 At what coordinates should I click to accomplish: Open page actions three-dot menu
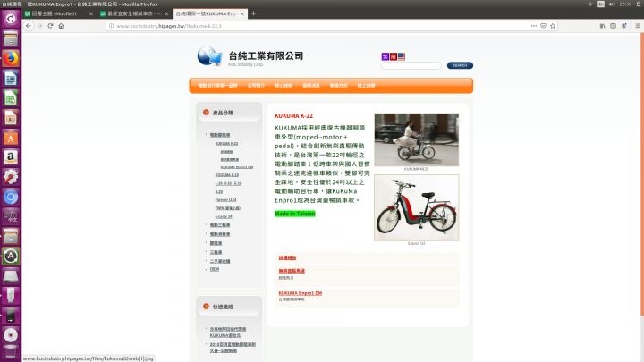point(533,26)
